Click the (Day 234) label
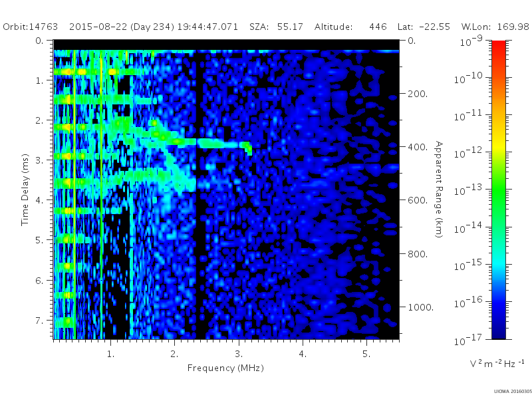This screenshot has height=399, width=532. 152,27
